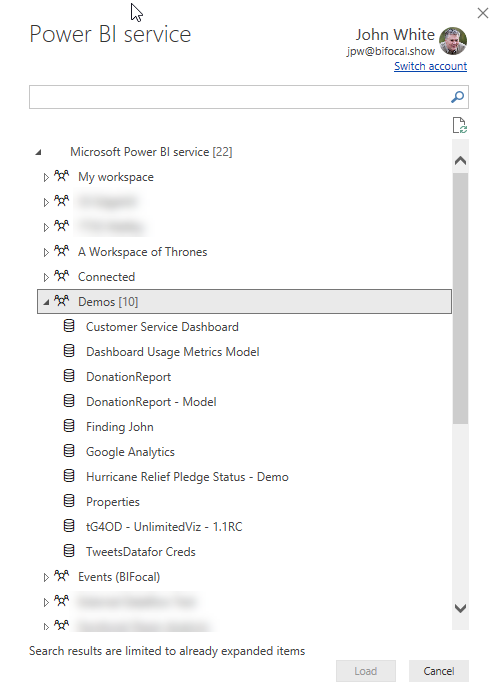Screen dimensions: 499x699
Task: Expand the Events (BIFocal) workspace
Action: 46,577
